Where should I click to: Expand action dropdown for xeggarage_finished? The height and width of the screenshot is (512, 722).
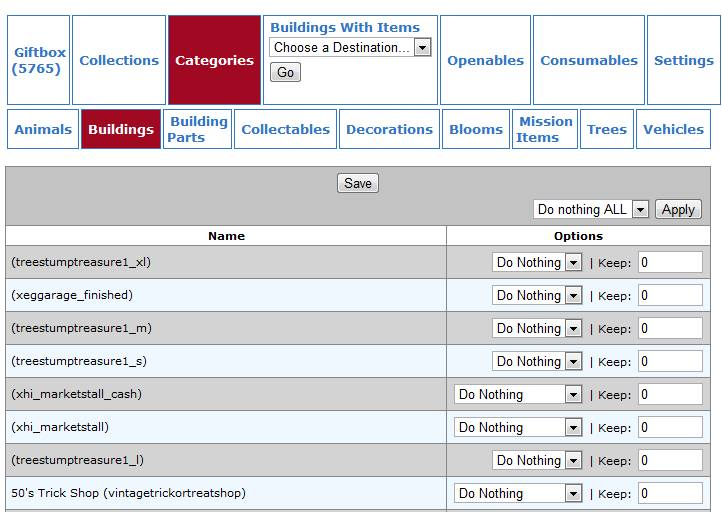(x=537, y=296)
